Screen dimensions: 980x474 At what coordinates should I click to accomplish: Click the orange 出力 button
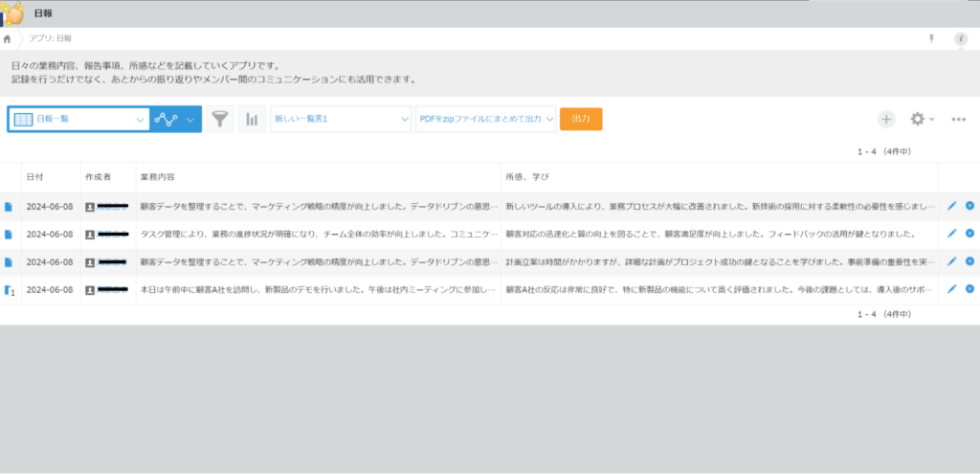coord(580,119)
